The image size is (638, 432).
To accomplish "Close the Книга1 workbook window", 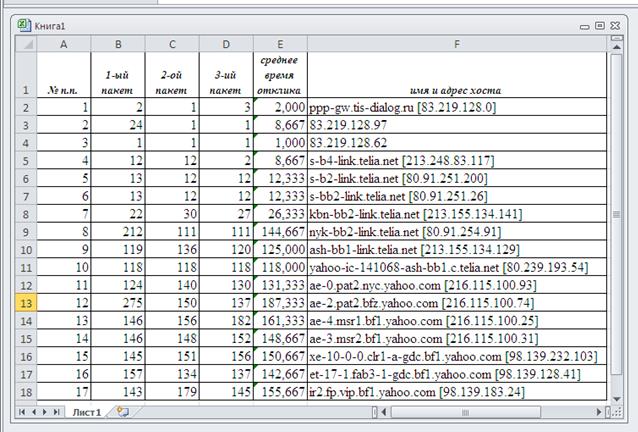I will 615,26.
